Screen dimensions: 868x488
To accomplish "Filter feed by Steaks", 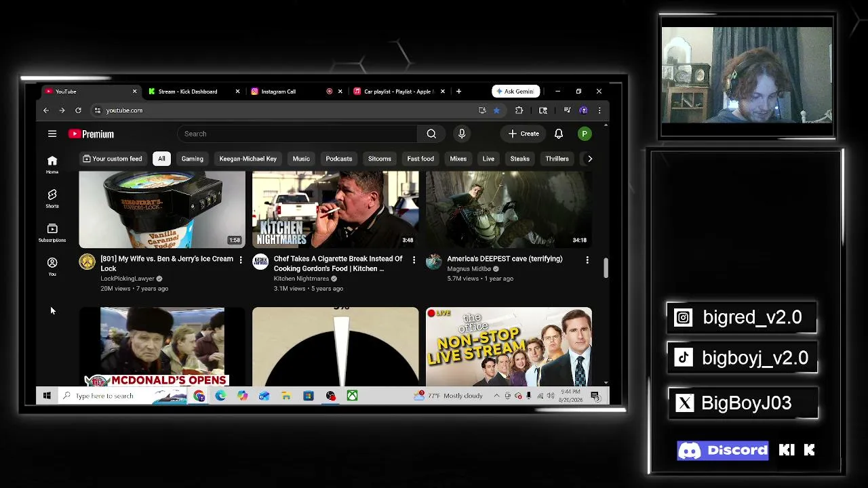I will pyautogui.click(x=520, y=159).
